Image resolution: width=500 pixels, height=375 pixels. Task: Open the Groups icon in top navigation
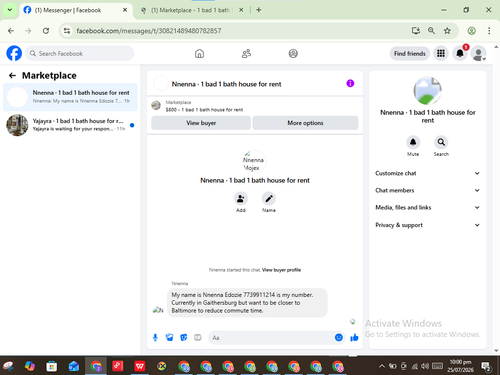(293, 53)
